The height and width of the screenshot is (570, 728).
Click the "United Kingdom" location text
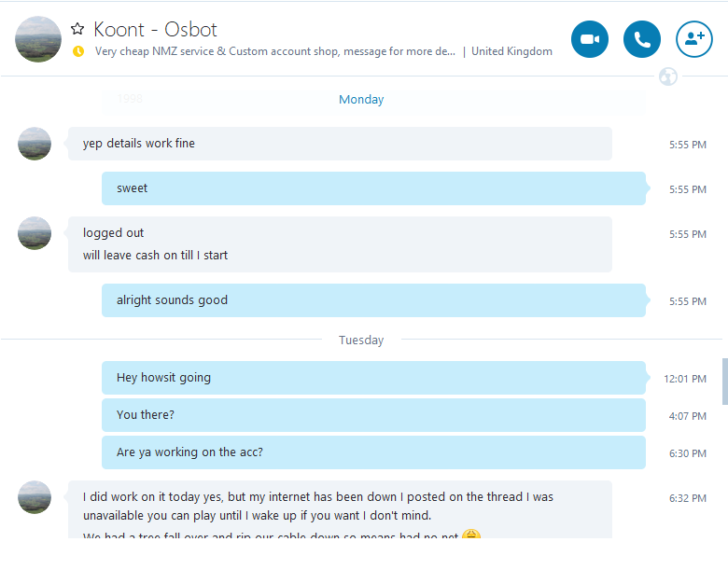[511, 51]
